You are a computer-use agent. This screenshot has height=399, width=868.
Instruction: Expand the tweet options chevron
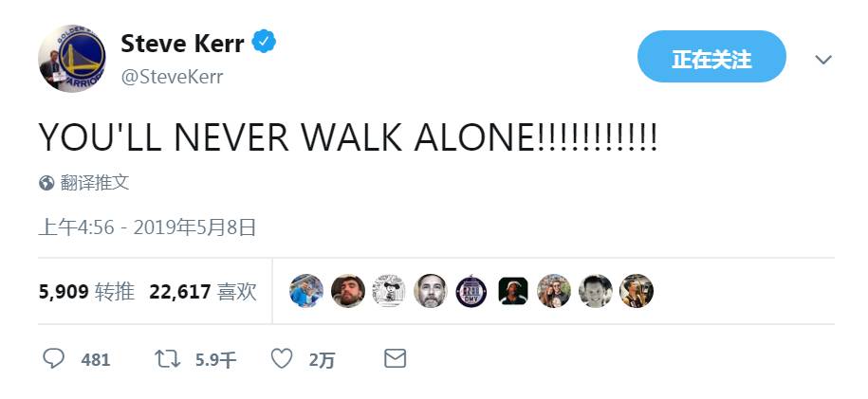tap(823, 59)
